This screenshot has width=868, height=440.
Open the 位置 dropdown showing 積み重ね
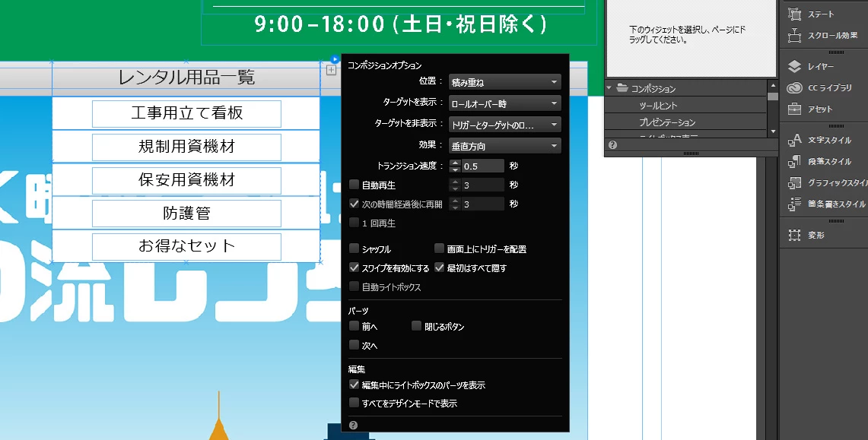point(505,82)
